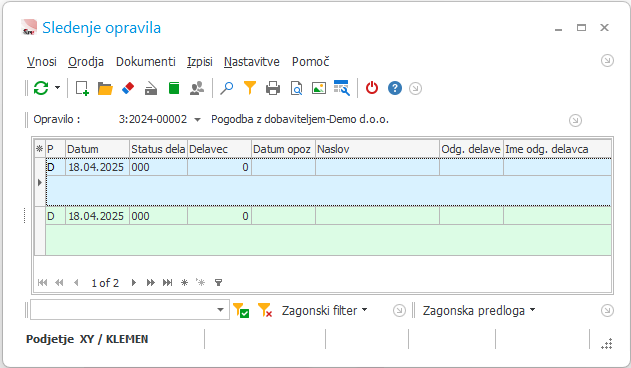Screen dimensions: 631x368
Task: Click the users/people icon
Action: pos(197,88)
